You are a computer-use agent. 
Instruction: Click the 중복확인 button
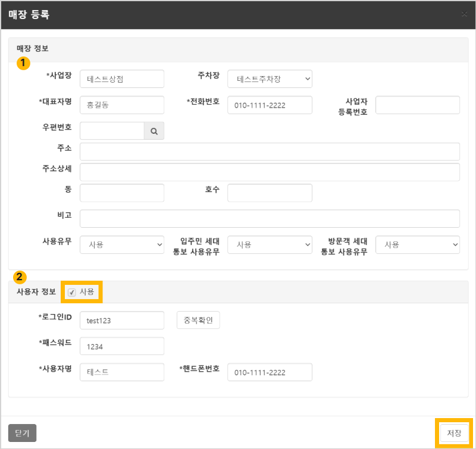pos(198,320)
